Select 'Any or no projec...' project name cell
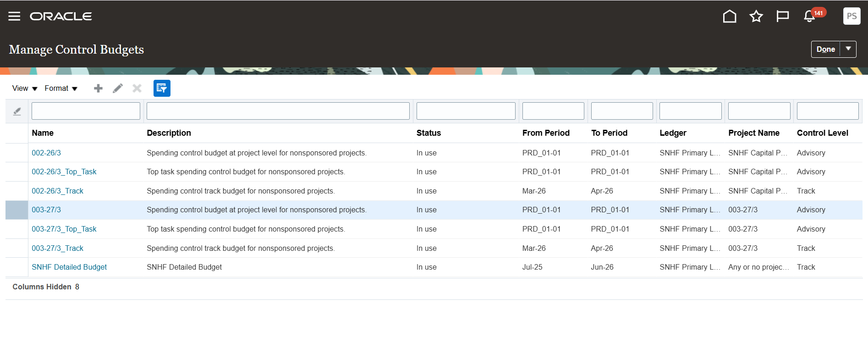The height and width of the screenshot is (343, 868). 758,267
